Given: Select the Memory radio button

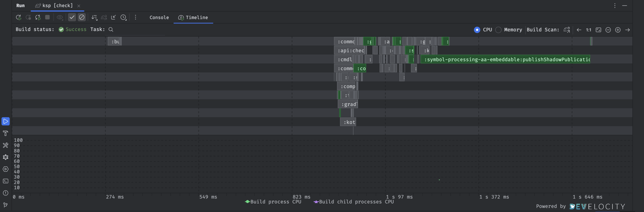Looking at the screenshot, I should point(498,30).
